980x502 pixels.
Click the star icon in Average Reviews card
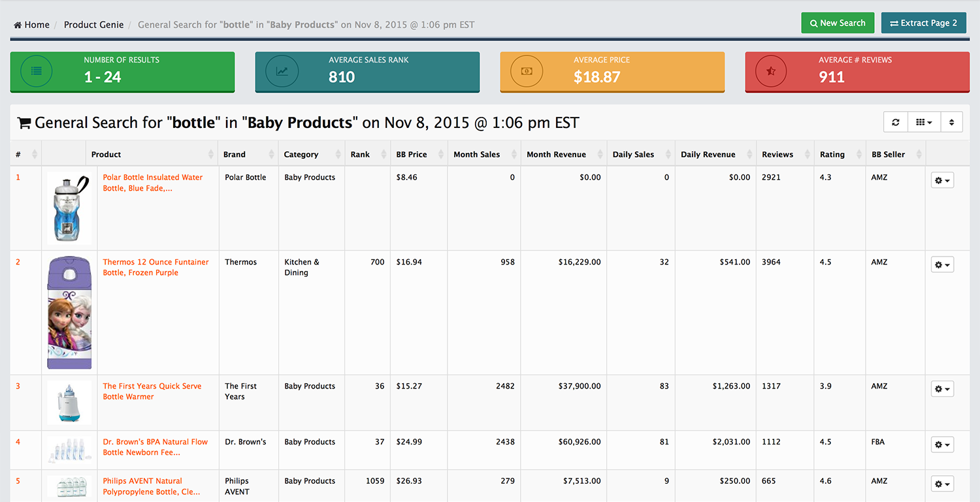772,71
